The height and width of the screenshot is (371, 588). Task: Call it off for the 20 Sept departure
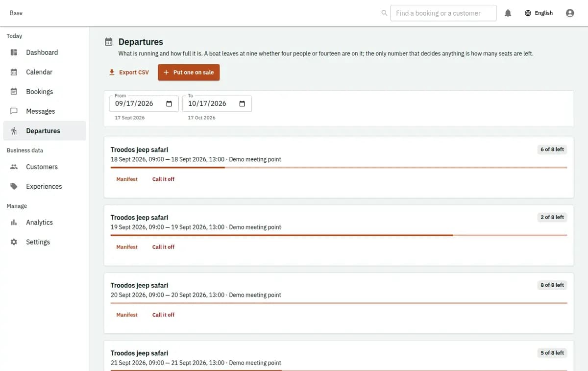(163, 315)
